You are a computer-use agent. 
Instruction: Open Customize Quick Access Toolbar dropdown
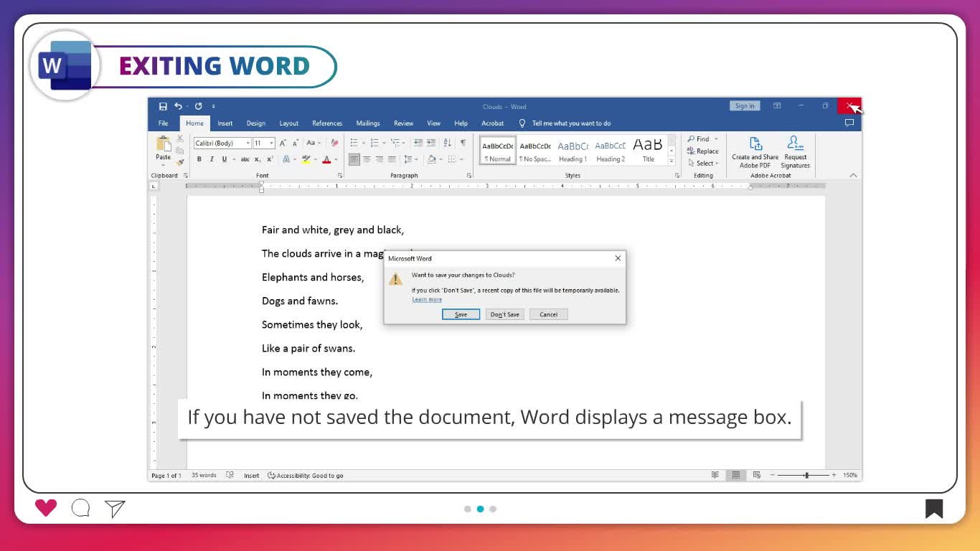tap(213, 106)
